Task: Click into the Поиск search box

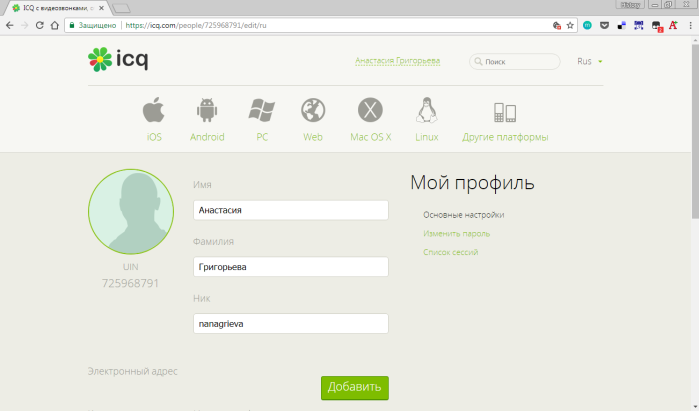Action: click(514, 62)
